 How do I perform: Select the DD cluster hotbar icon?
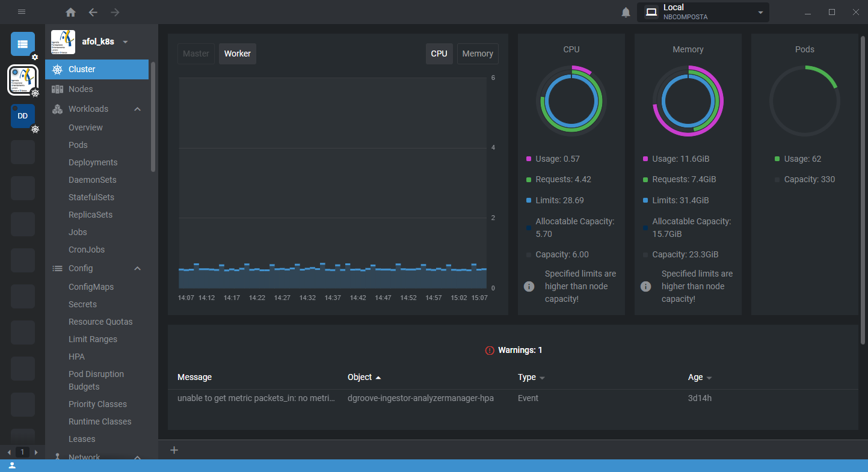click(x=23, y=116)
